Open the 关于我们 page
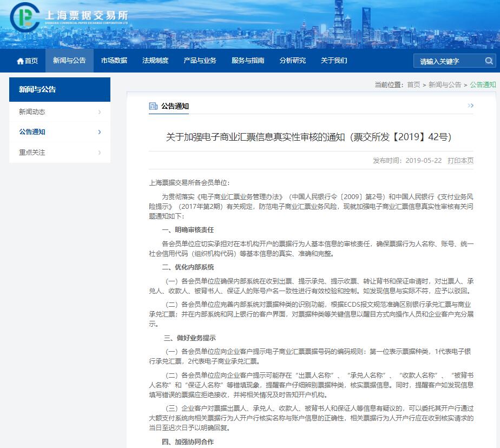The width and height of the screenshot is (500, 448). click(334, 61)
